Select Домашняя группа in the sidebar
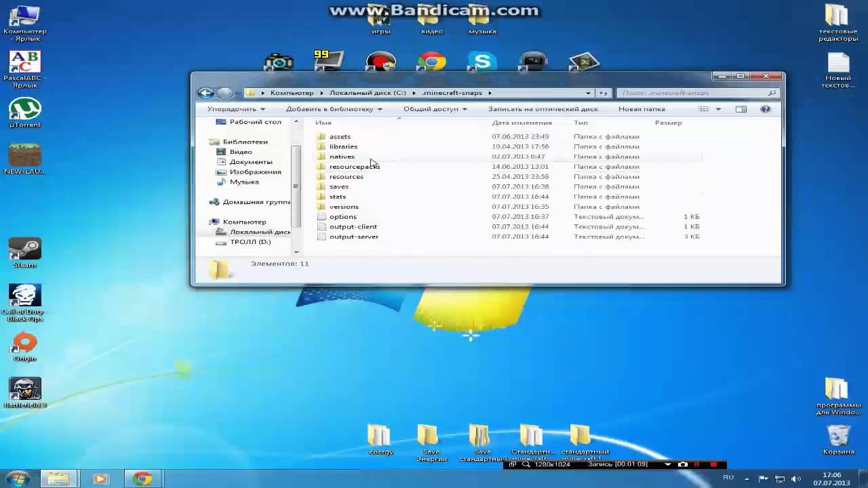Viewport: 868px width, 488px height. coord(251,202)
